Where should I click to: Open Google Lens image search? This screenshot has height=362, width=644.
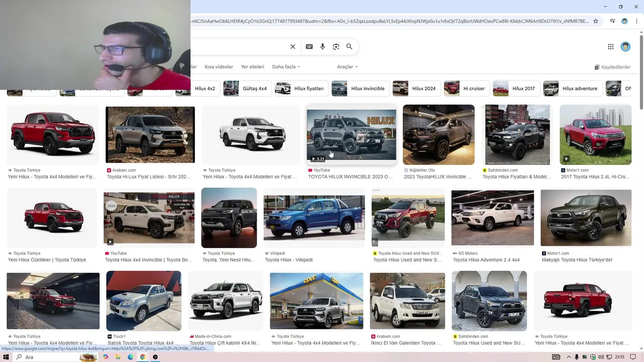(x=336, y=47)
